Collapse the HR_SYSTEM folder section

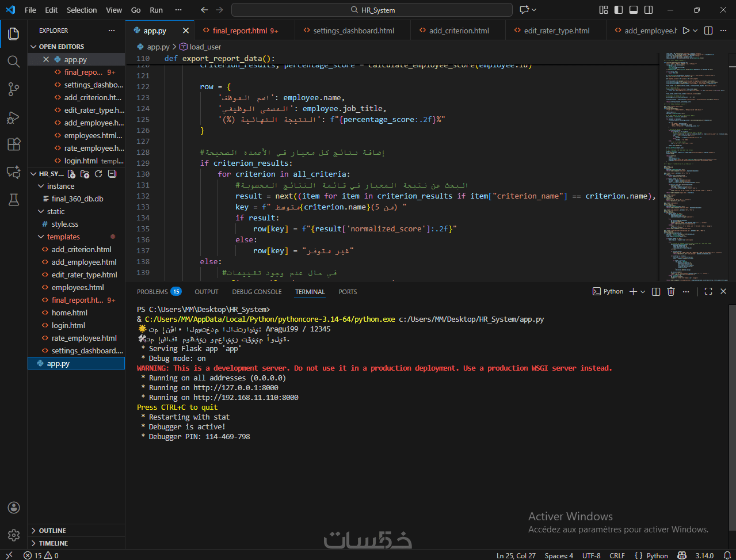point(46,174)
